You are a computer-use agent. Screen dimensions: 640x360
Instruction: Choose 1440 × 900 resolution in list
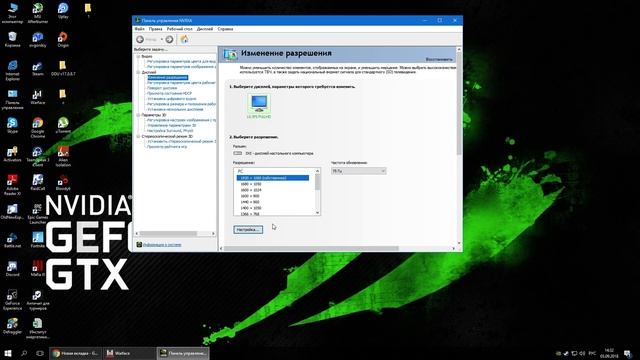pos(250,202)
